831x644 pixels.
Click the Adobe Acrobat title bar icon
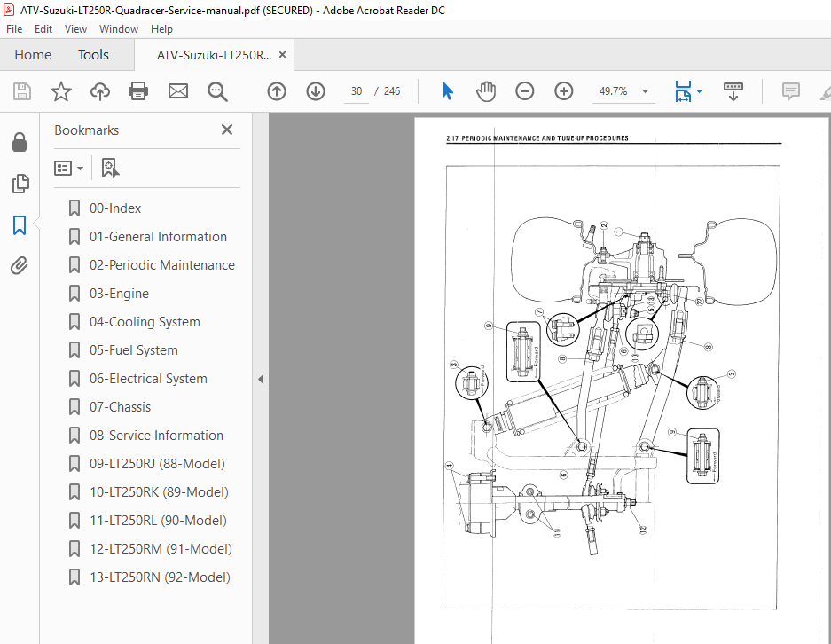coord(9,10)
